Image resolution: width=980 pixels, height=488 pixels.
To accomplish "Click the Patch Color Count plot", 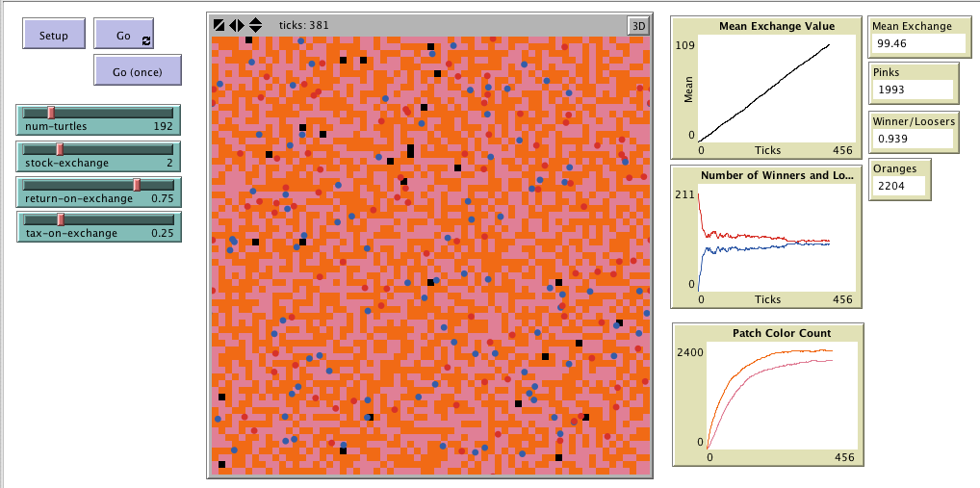I will [770, 397].
